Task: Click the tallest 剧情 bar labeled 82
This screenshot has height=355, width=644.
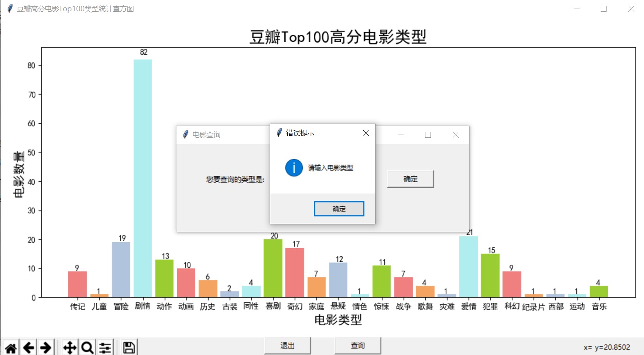Action: click(143, 176)
